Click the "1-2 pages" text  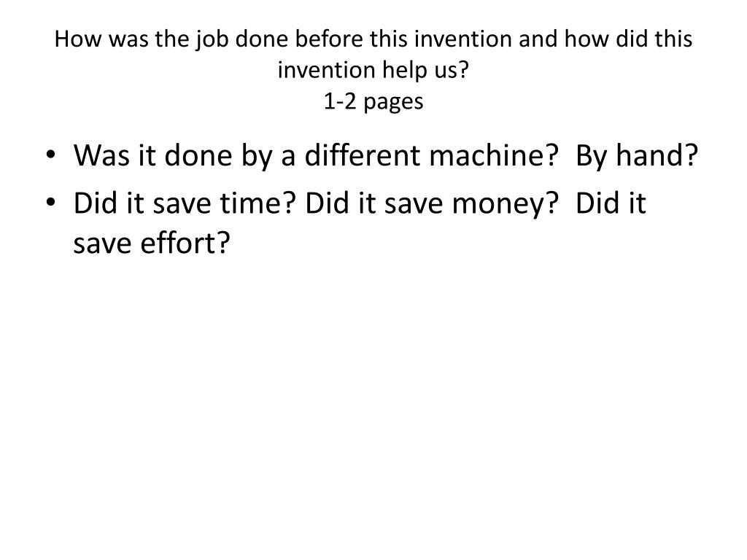[373, 101]
